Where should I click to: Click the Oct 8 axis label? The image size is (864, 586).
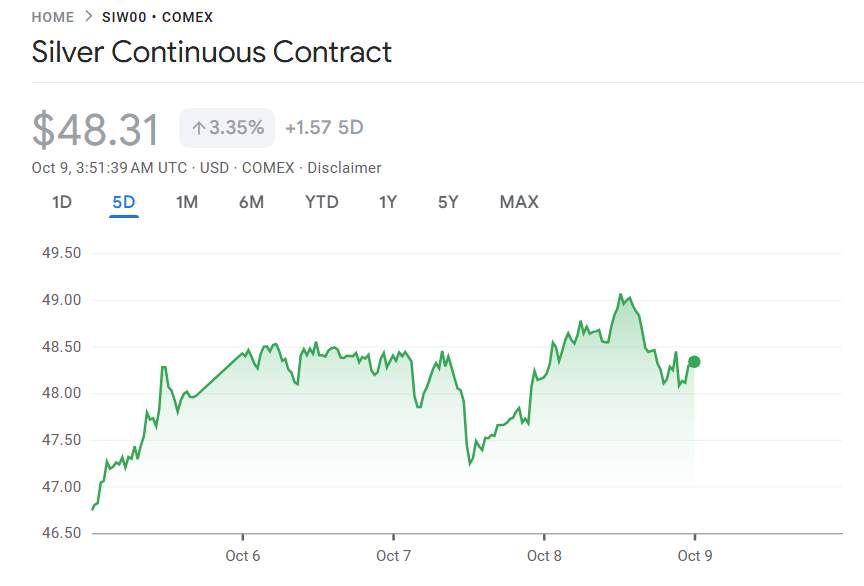point(544,556)
